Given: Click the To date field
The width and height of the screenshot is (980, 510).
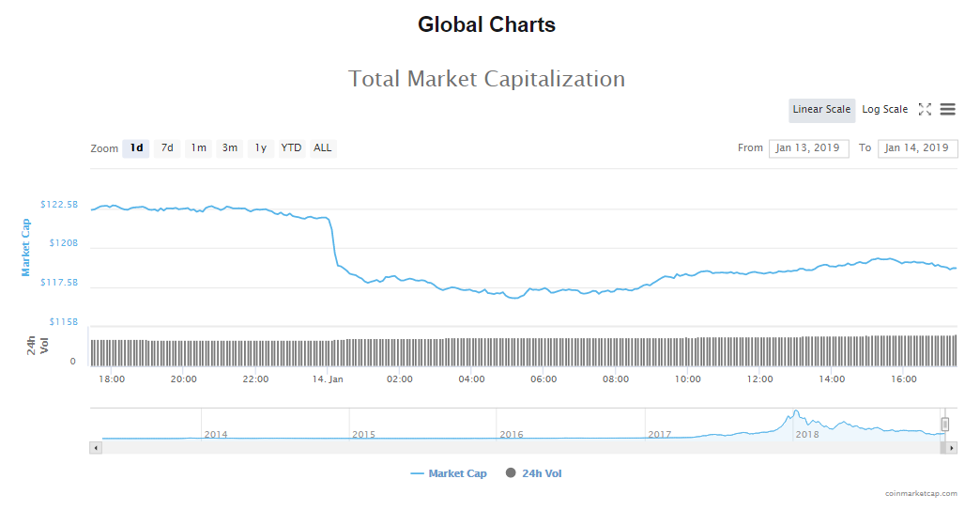Looking at the screenshot, I should [x=917, y=148].
